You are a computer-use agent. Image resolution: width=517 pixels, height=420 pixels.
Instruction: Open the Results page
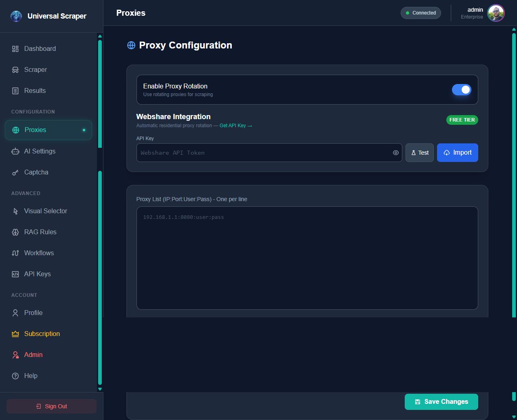click(48, 90)
